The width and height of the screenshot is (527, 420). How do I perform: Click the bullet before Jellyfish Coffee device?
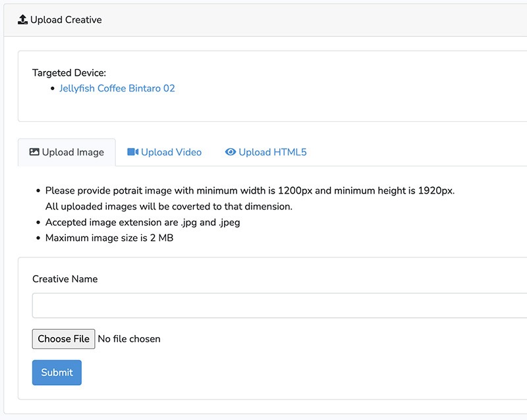pos(52,88)
